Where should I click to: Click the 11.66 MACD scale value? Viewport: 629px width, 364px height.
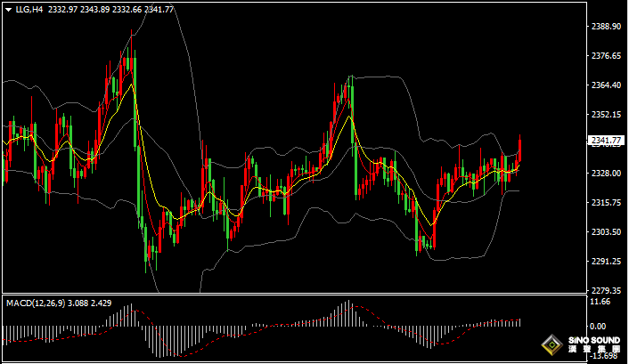click(x=600, y=303)
